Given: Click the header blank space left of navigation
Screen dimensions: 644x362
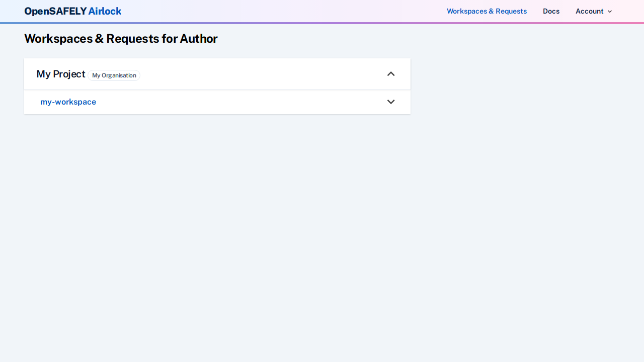Looking at the screenshot, I should click(282, 11).
